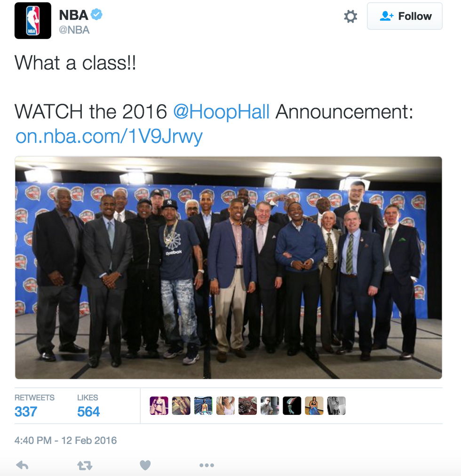View the 564 likes list
The width and height of the screenshot is (461, 476).
88,406
